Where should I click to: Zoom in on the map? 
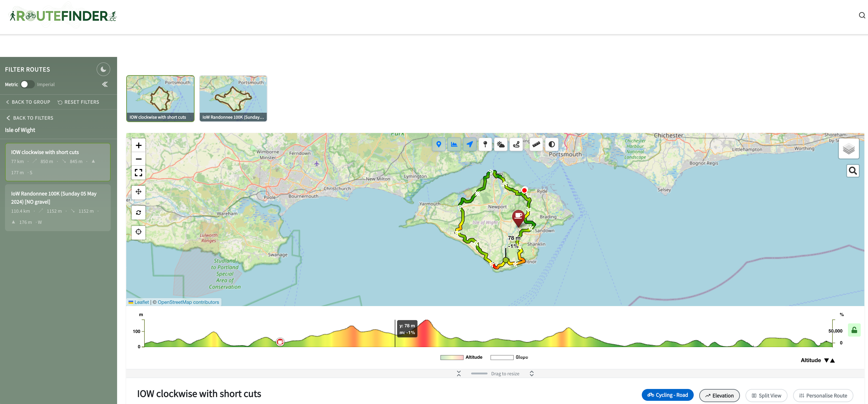click(x=139, y=145)
